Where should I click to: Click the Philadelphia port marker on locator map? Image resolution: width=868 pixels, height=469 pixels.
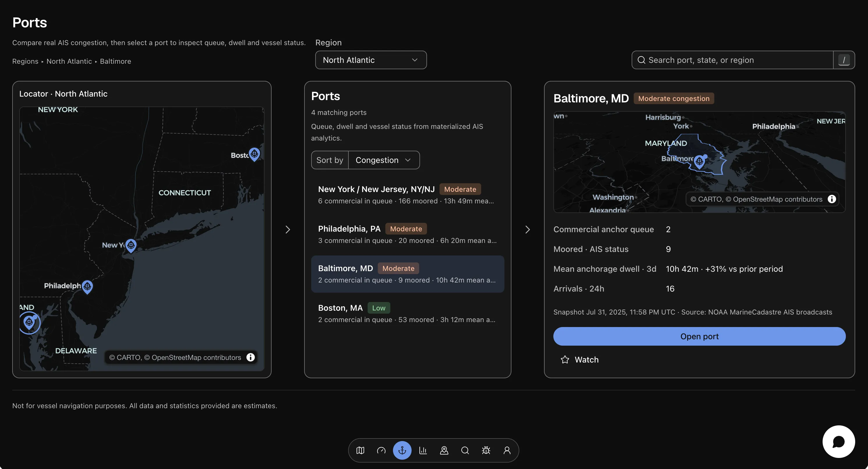[x=87, y=287]
